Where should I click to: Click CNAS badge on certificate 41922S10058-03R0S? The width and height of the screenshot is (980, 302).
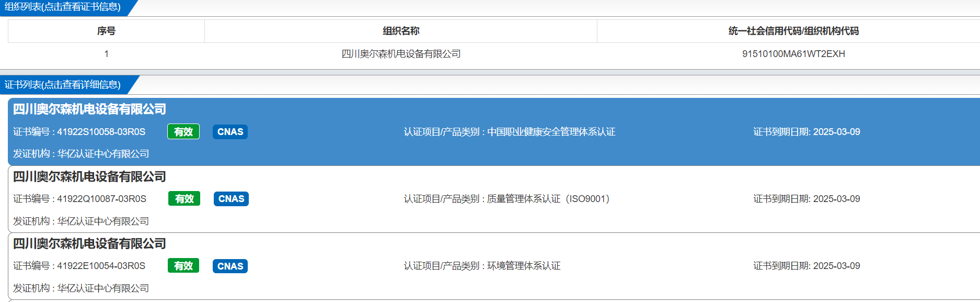pyautogui.click(x=230, y=132)
